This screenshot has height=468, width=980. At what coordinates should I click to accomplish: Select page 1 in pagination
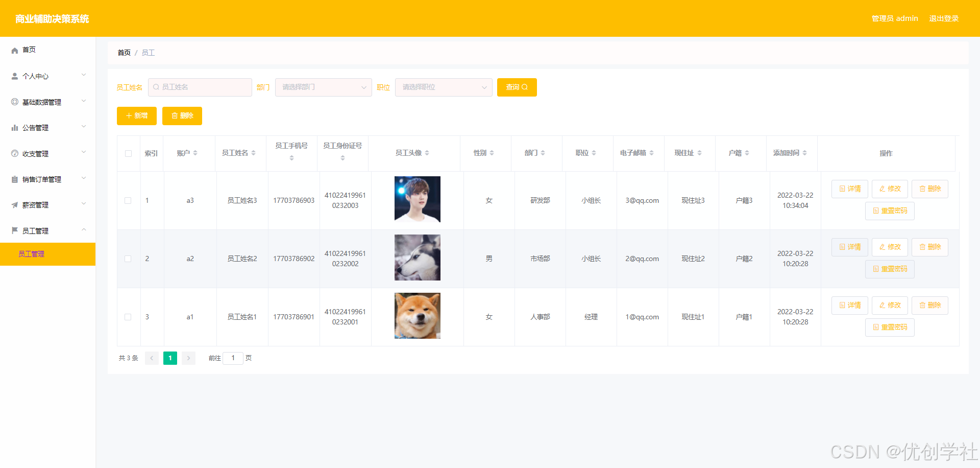tap(170, 358)
